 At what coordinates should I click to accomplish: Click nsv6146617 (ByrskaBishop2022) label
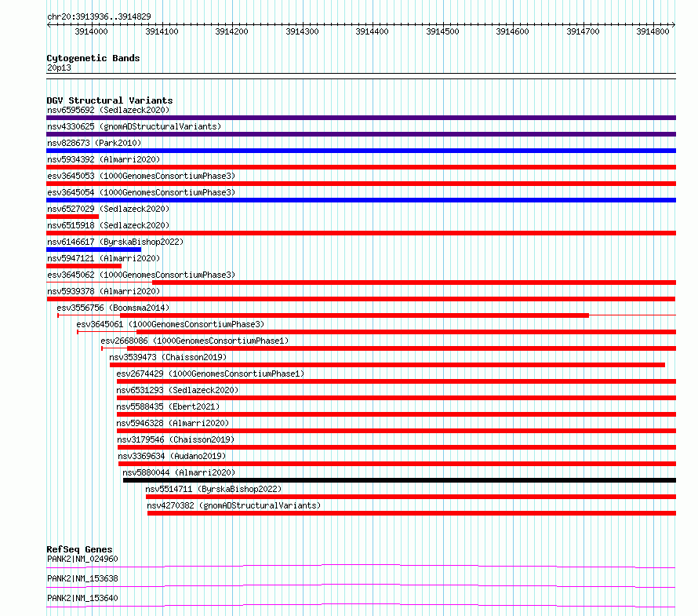(115, 242)
